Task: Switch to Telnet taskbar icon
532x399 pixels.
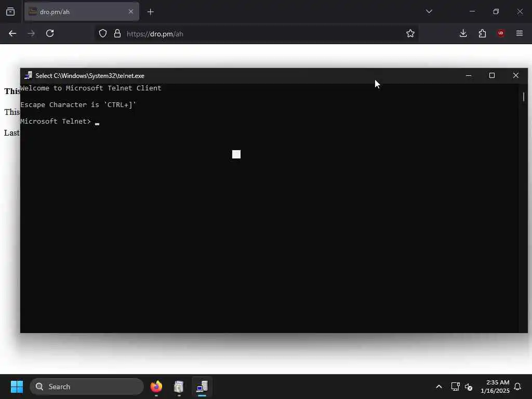Action: click(x=202, y=387)
